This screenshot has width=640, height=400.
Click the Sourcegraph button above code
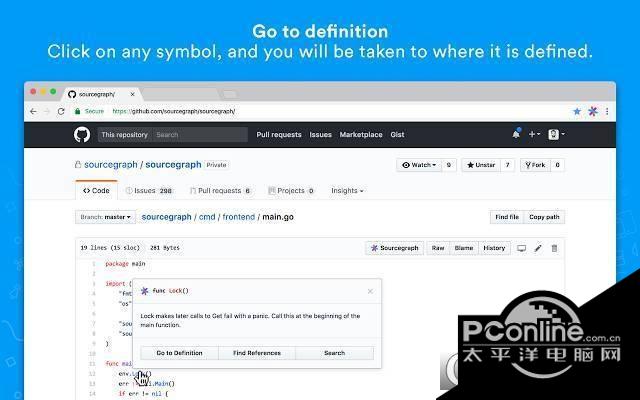(394, 248)
